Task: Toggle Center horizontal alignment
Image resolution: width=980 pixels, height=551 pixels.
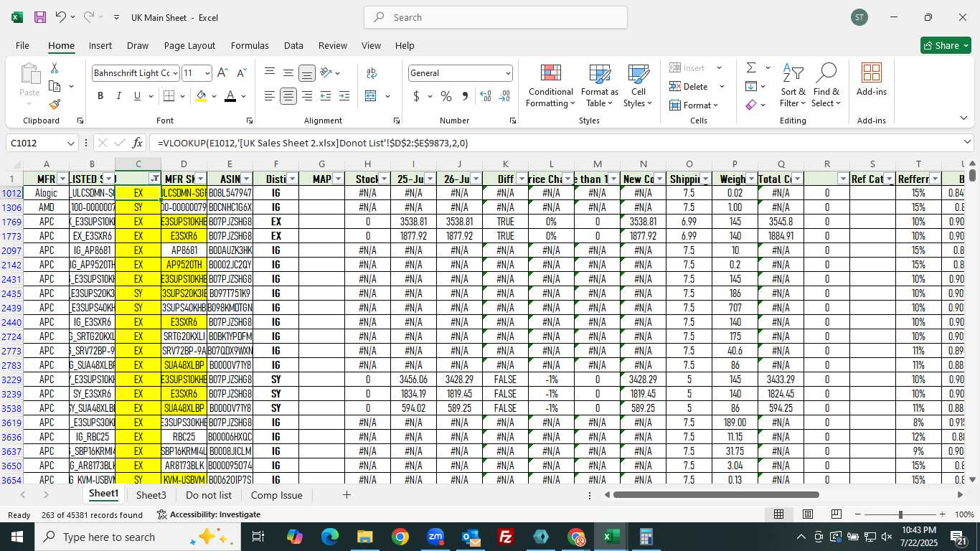Action: (288, 96)
